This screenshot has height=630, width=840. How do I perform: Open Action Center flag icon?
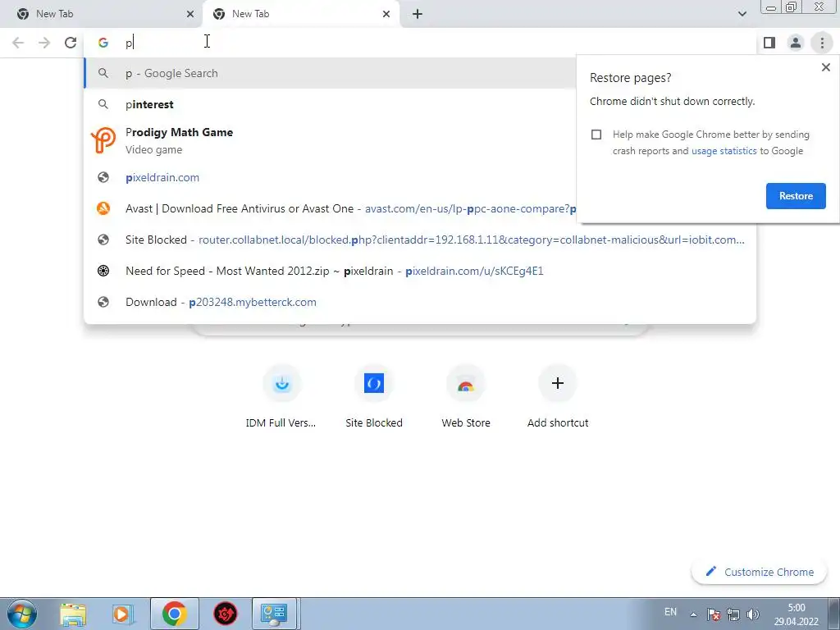pos(714,614)
